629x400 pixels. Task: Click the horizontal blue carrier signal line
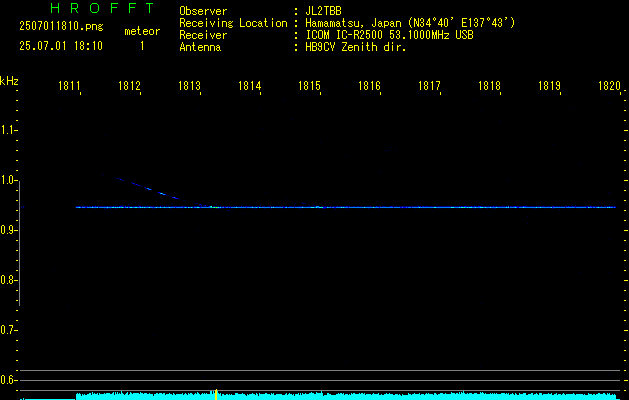[x=346, y=207]
